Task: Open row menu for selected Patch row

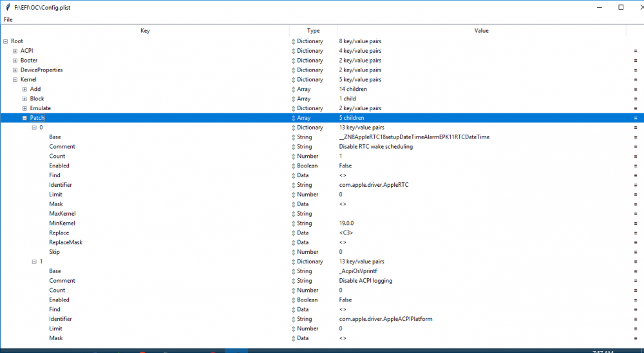Action: pos(636,118)
